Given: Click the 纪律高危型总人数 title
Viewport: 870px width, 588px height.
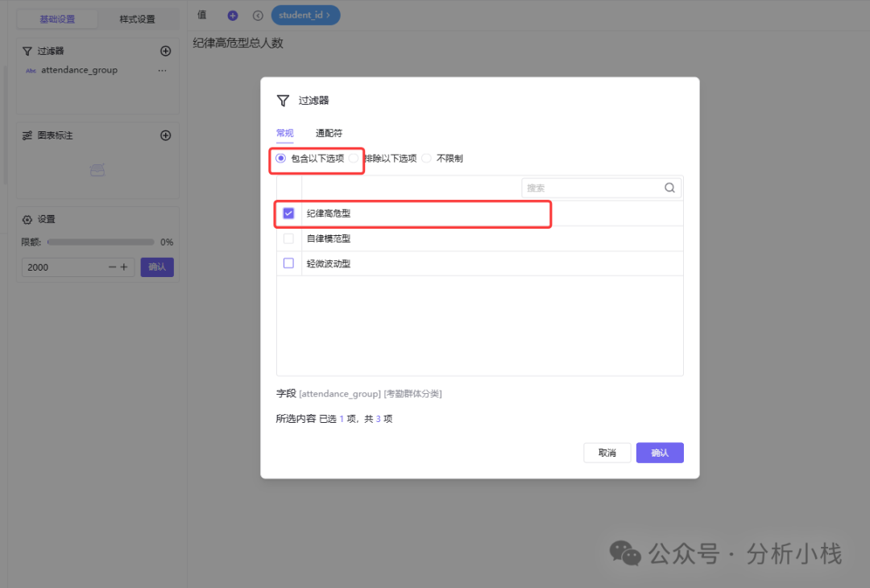Looking at the screenshot, I should tap(238, 43).
